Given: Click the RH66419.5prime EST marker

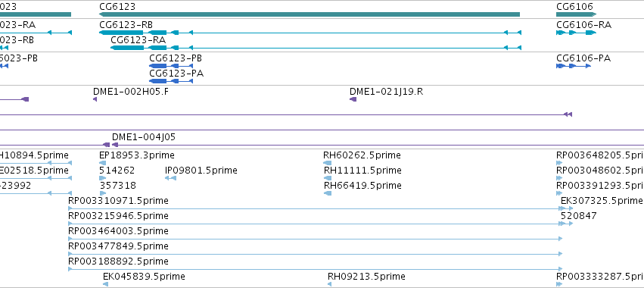Looking at the screenshot, I should [x=328, y=193].
